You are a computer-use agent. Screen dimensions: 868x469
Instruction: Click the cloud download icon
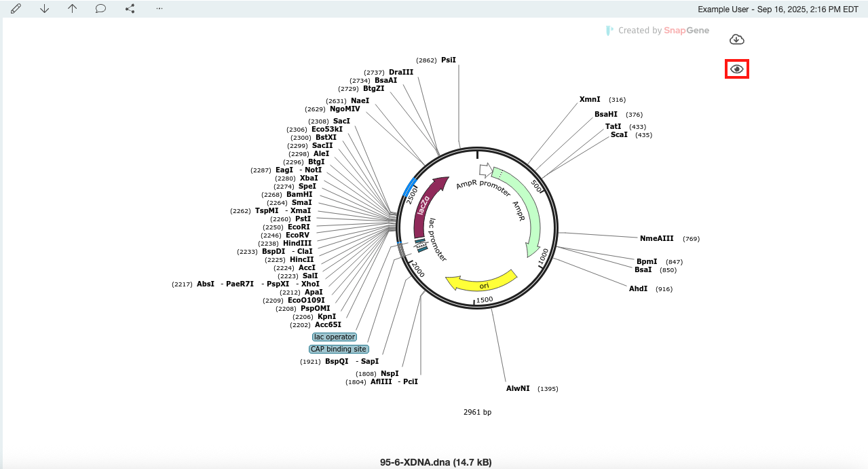[737, 40]
